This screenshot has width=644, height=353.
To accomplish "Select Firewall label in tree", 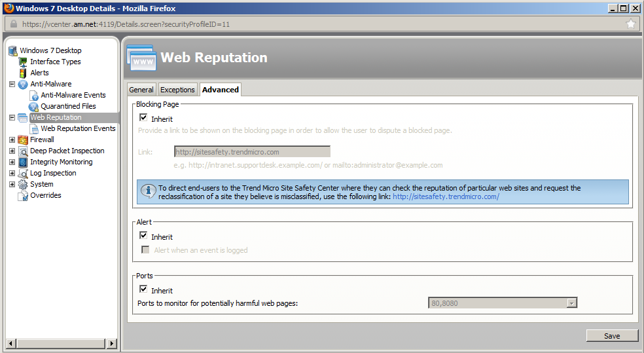I will point(42,139).
